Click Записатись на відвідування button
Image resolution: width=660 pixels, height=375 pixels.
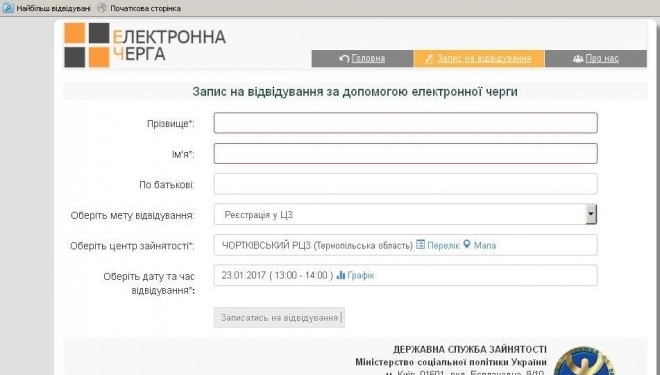279,317
